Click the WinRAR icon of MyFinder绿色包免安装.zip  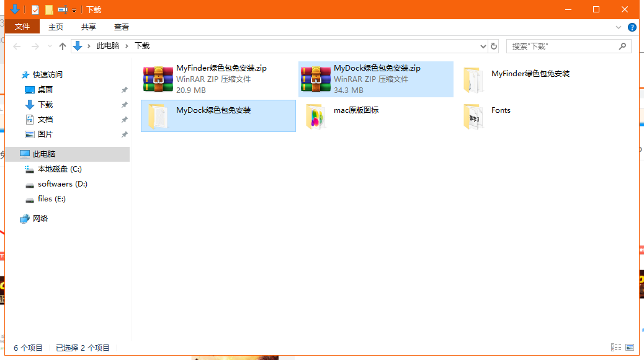tap(158, 79)
